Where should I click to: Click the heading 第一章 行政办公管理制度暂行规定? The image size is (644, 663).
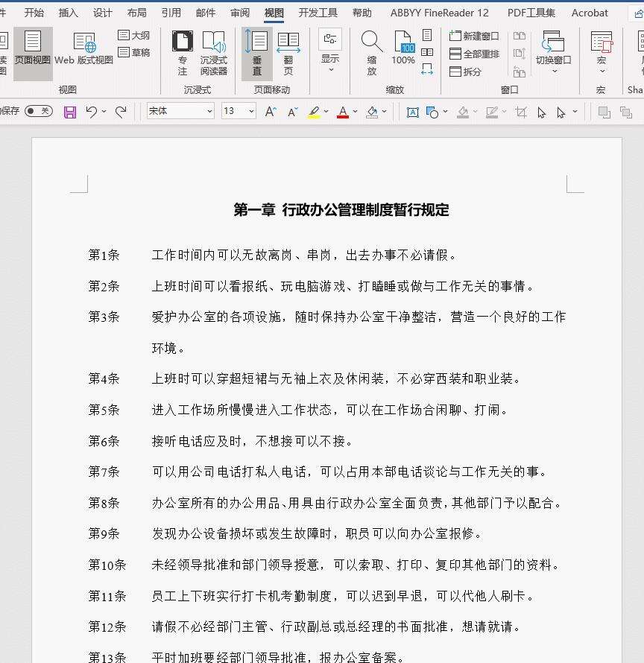[x=341, y=210]
